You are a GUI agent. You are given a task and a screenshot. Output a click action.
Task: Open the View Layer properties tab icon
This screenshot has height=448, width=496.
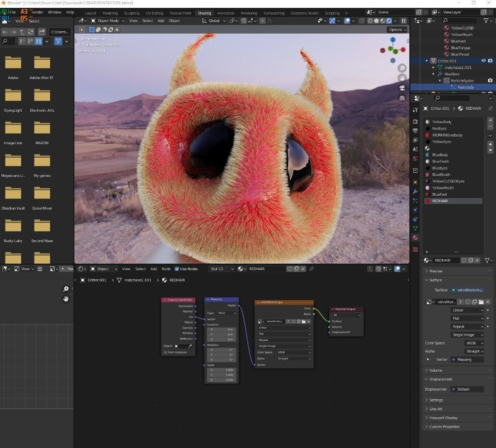(415, 140)
